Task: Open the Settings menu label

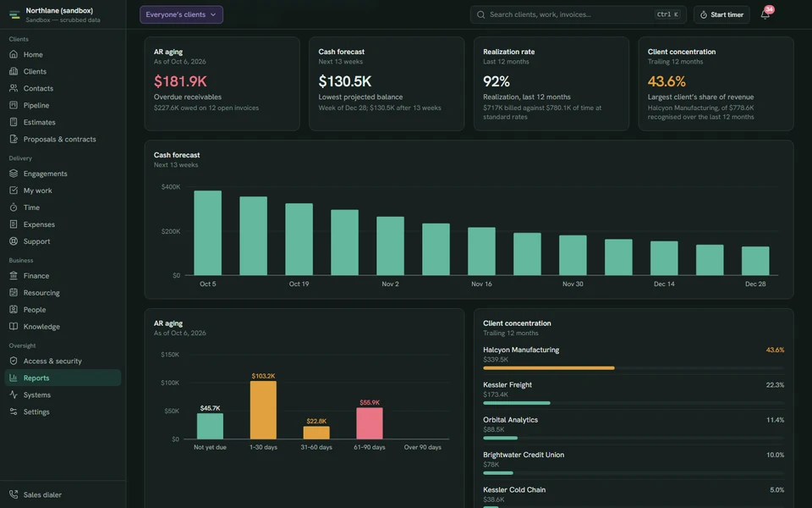Action: point(36,411)
